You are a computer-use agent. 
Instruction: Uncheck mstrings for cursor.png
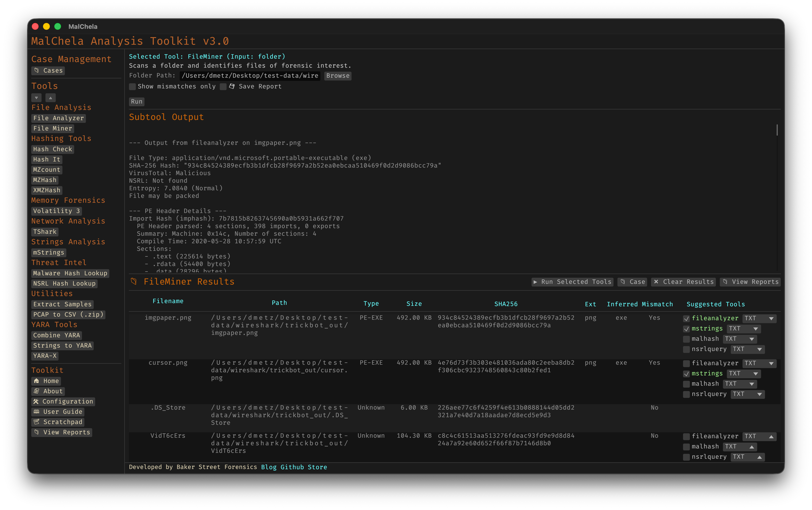point(686,374)
